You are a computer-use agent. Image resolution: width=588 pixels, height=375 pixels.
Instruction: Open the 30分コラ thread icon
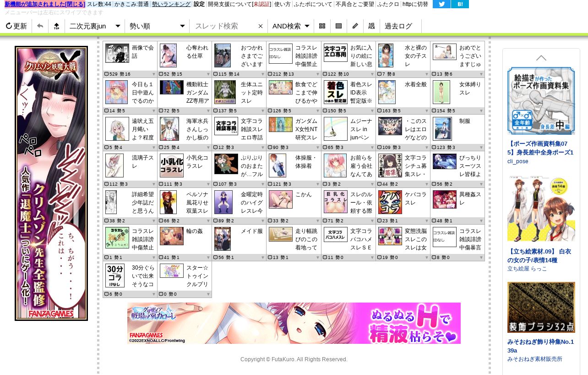point(115,276)
